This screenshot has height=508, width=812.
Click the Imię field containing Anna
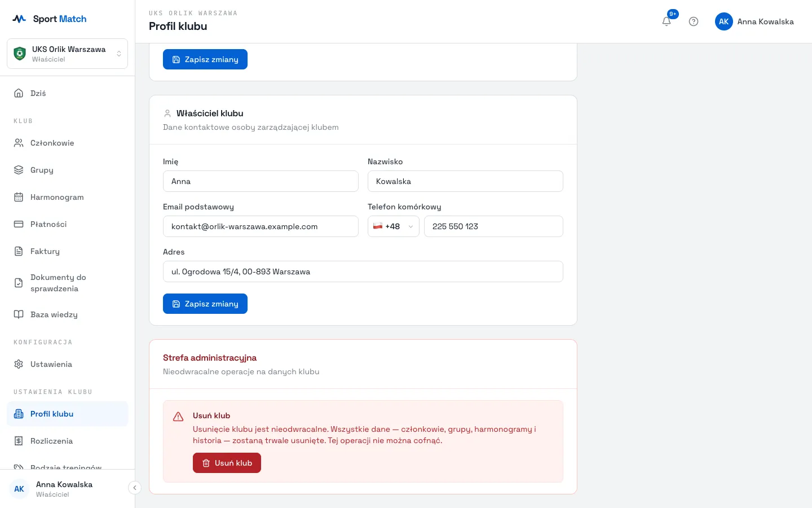click(x=261, y=181)
